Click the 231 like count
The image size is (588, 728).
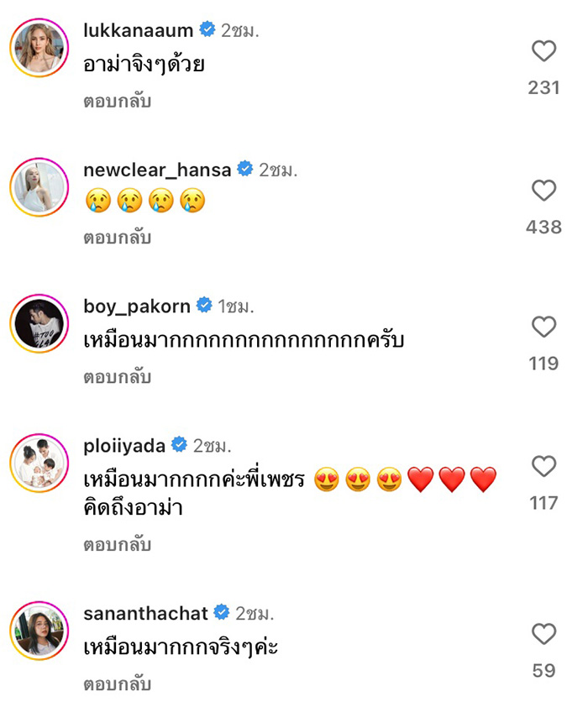click(x=543, y=86)
